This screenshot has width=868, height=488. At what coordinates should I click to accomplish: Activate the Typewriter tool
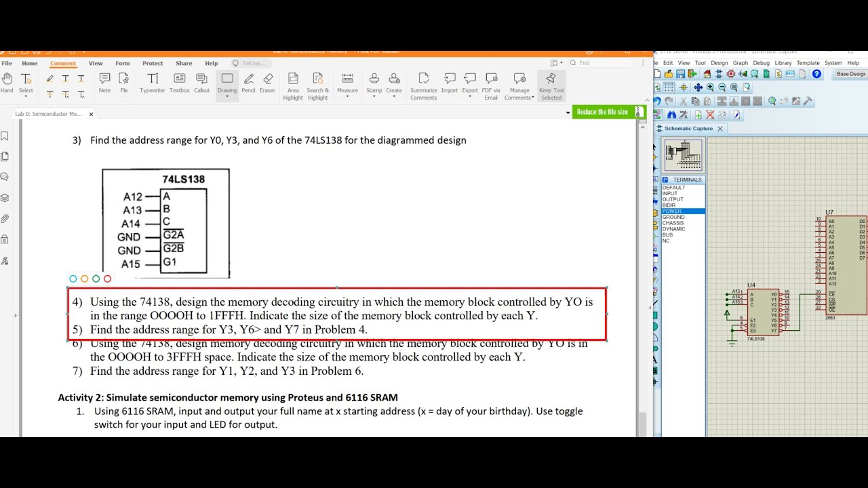pos(153,83)
